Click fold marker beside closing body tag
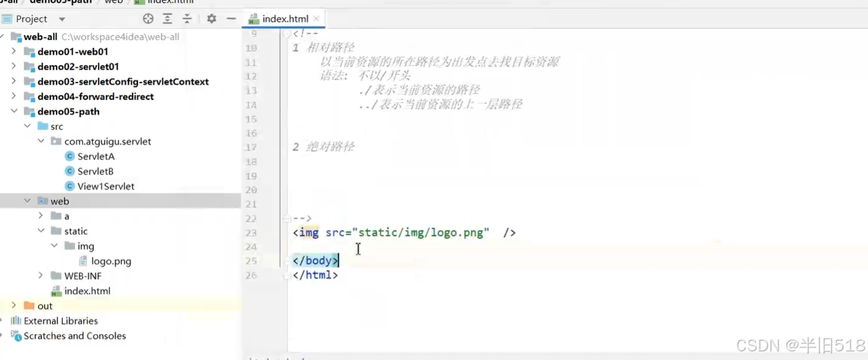 tap(287, 261)
